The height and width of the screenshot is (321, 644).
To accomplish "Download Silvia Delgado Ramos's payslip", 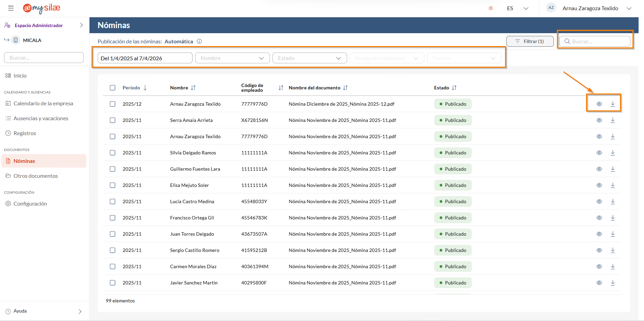I will [612, 153].
